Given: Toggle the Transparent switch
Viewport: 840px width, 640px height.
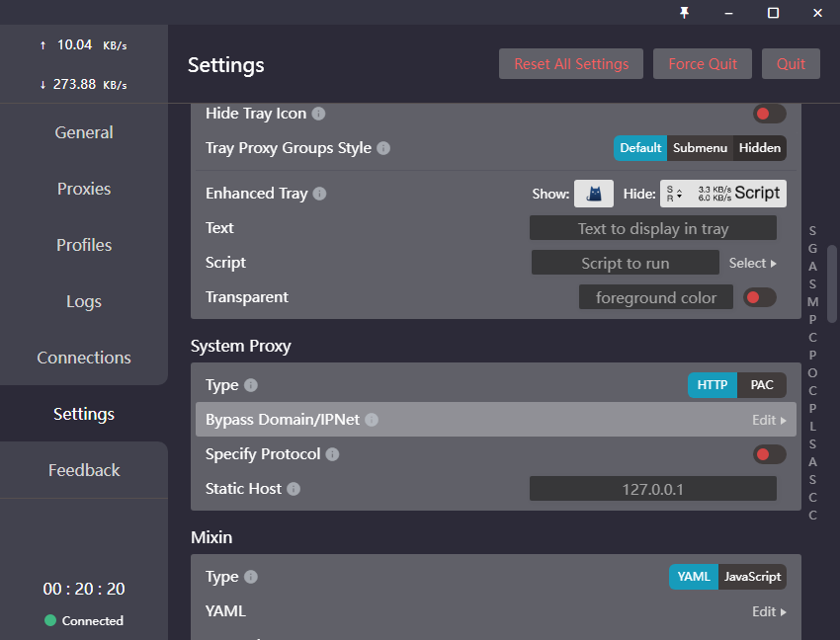Looking at the screenshot, I should pyautogui.click(x=759, y=297).
